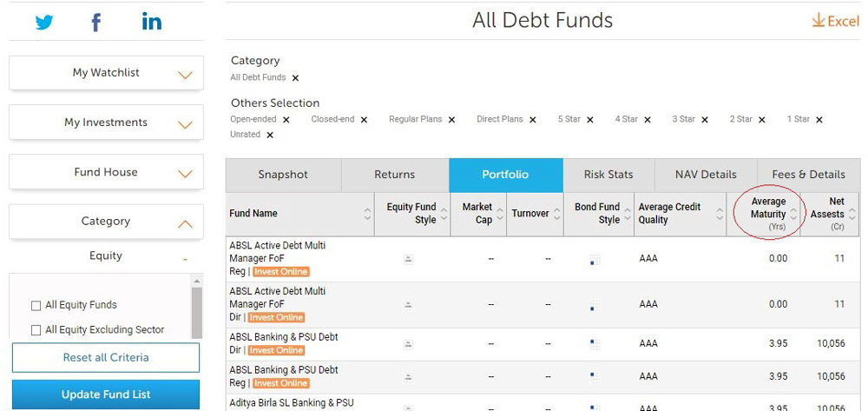Image resolution: width=868 pixels, height=411 pixels.
Task: Click the Twitter share icon
Action: 44,23
